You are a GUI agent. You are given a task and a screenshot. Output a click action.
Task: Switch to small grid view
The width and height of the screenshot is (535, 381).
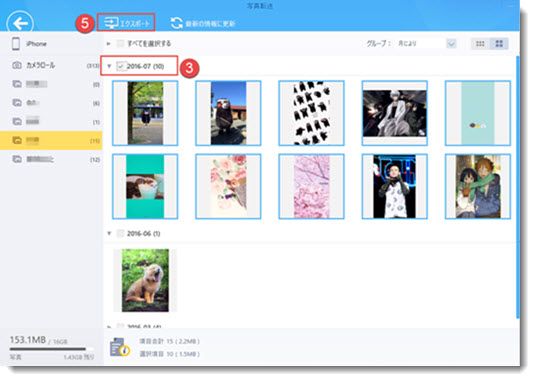[480, 44]
